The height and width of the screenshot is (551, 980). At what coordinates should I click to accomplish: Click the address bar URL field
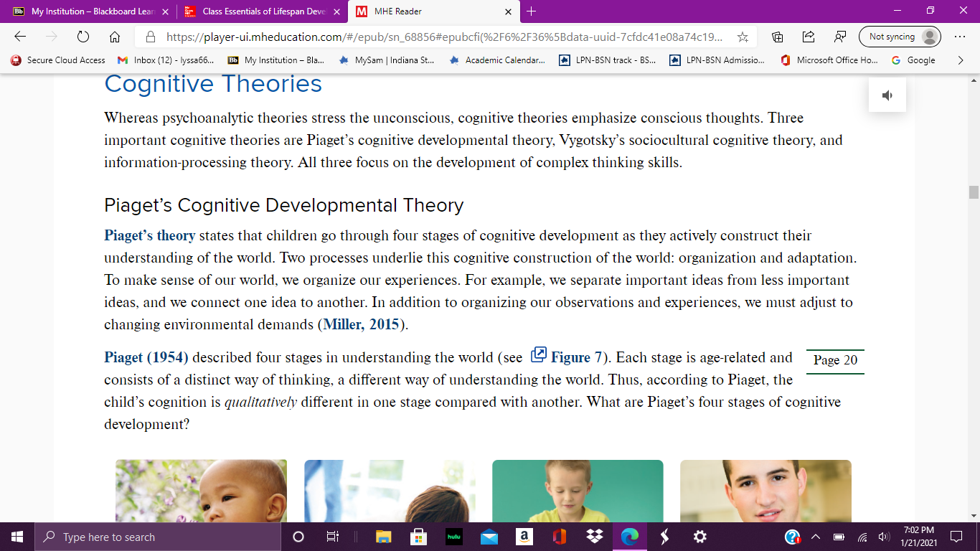point(445,37)
